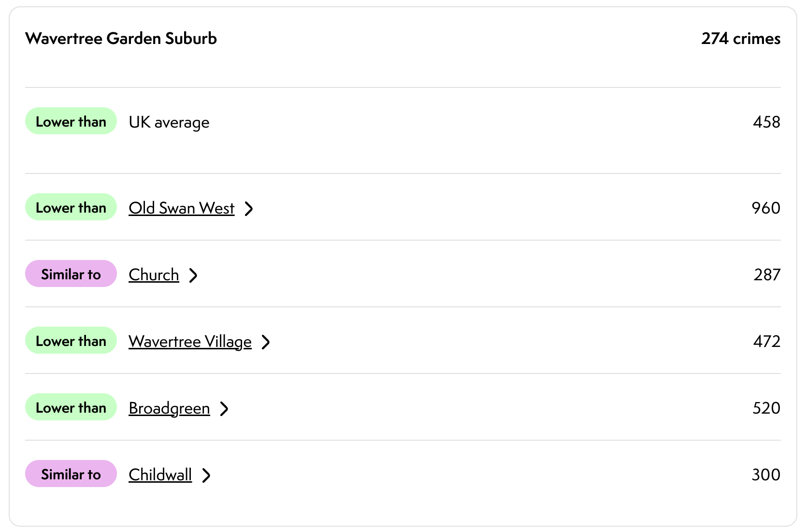The image size is (806, 532).
Task: Click the Lower than badge beside Broadgreen
Action: [x=71, y=407]
